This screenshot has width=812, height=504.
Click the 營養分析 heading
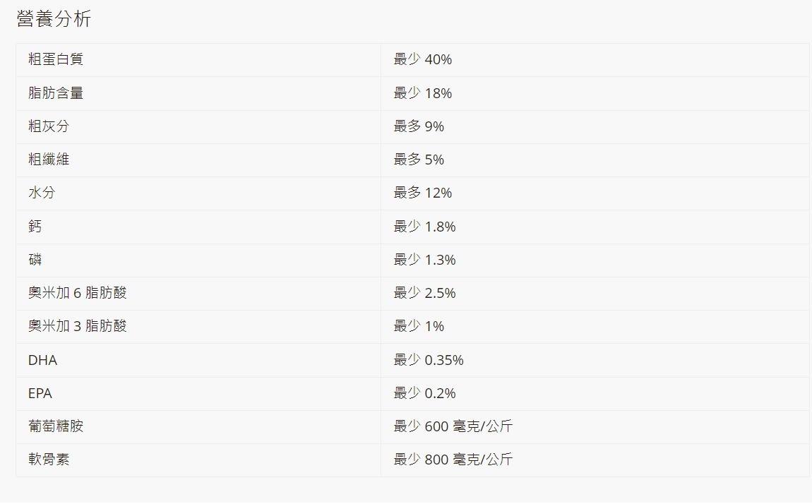tap(54, 20)
